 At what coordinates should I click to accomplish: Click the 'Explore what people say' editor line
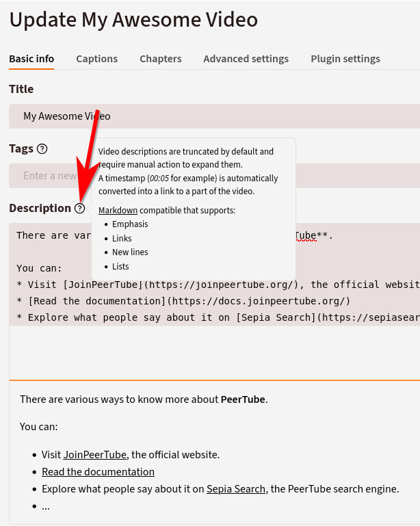tap(218, 317)
